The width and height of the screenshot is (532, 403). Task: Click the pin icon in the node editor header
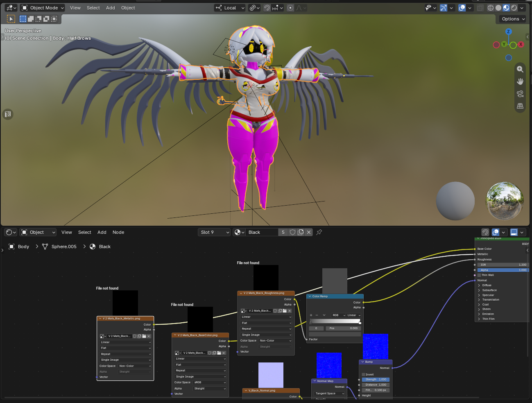tap(319, 232)
